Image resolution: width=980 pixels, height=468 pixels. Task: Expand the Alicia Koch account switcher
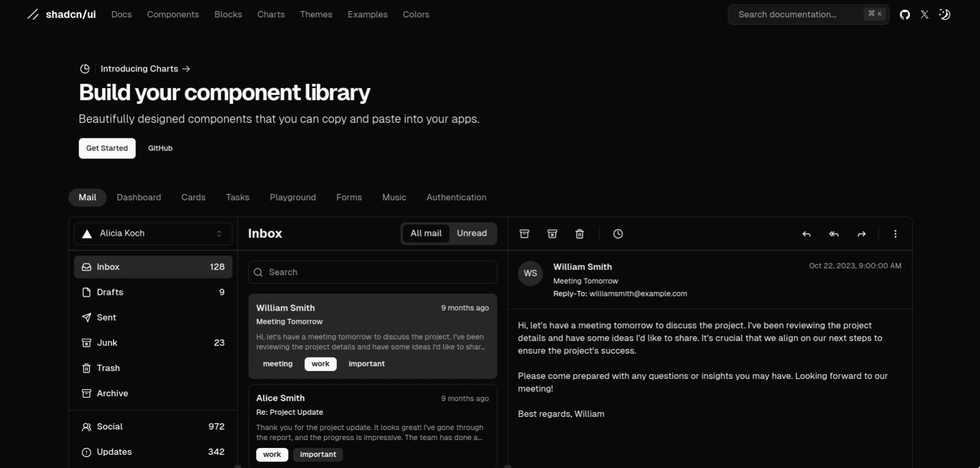pos(153,234)
